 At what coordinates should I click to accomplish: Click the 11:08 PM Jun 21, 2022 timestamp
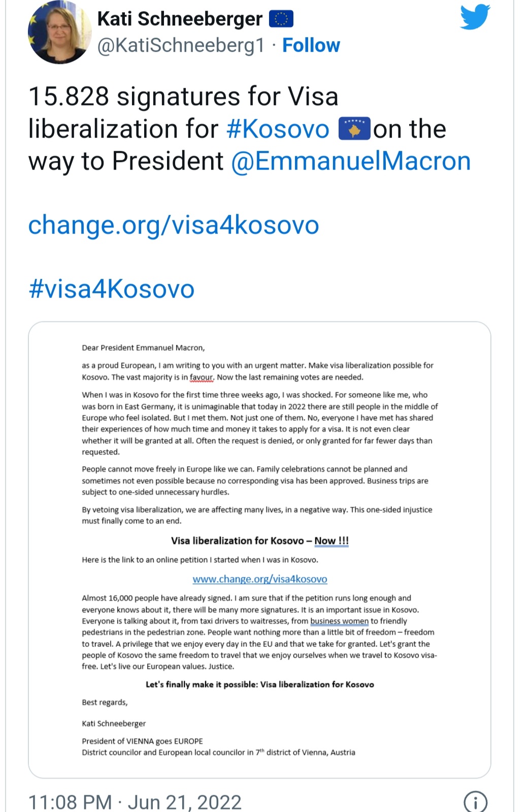pyautogui.click(x=135, y=802)
